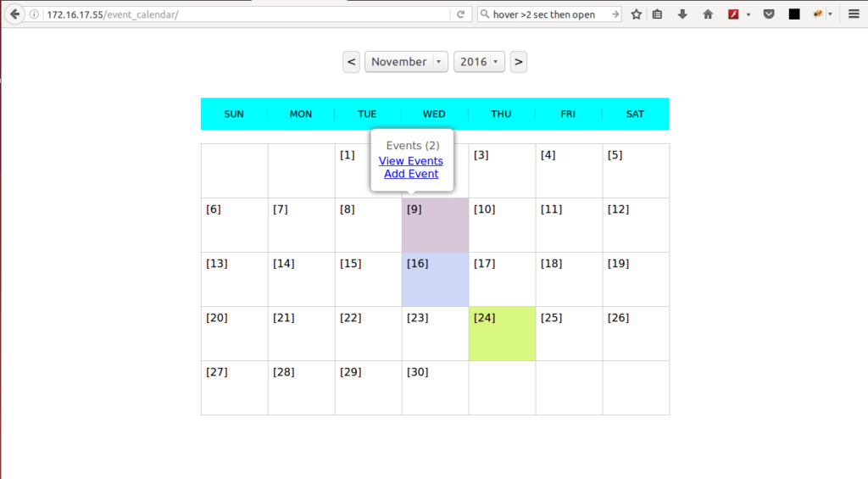The image size is (868, 479).
Task: Select day [3] in the calendar
Action: [502, 170]
